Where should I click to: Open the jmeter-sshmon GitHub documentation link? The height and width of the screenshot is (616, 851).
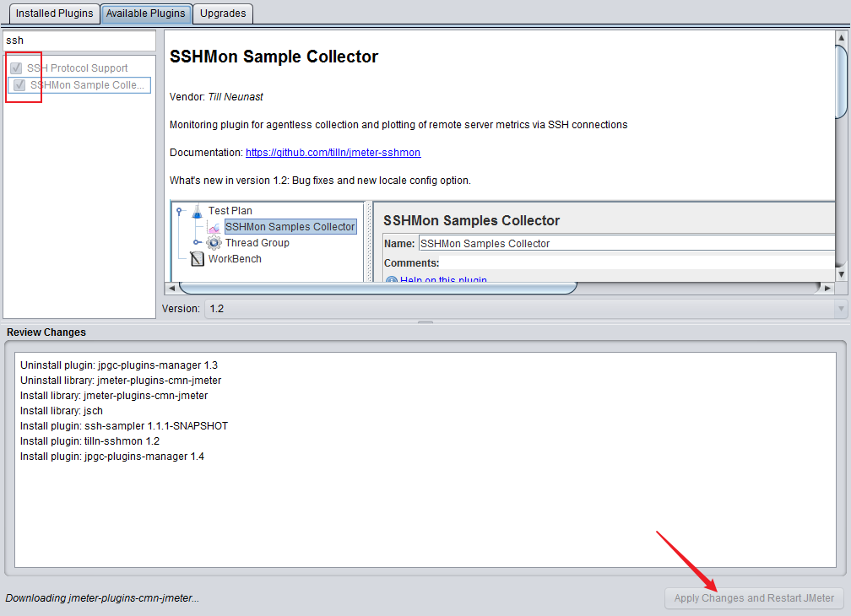click(x=333, y=153)
